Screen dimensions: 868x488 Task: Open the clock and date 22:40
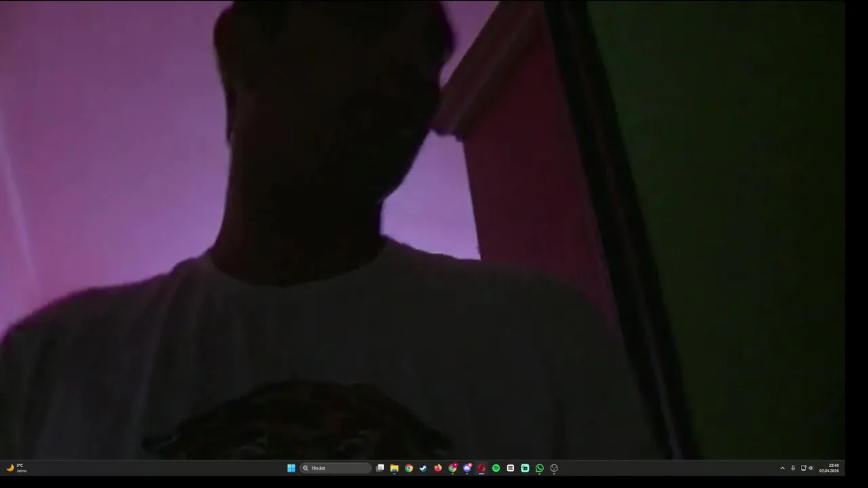829,468
